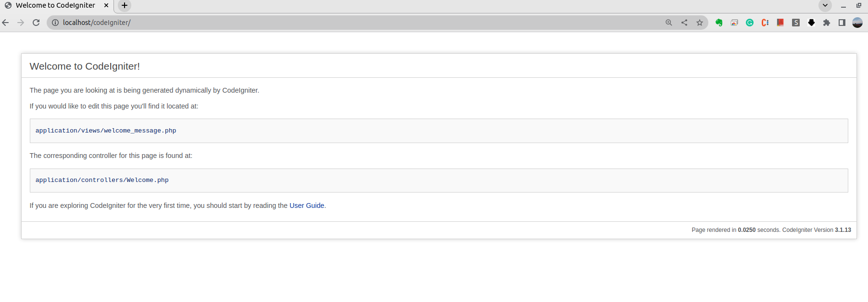Image resolution: width=868 pixels, height=302 pixels.
Task: Select the Welcome to CodeIgniter tab
Action: click(x=55, y=5)
